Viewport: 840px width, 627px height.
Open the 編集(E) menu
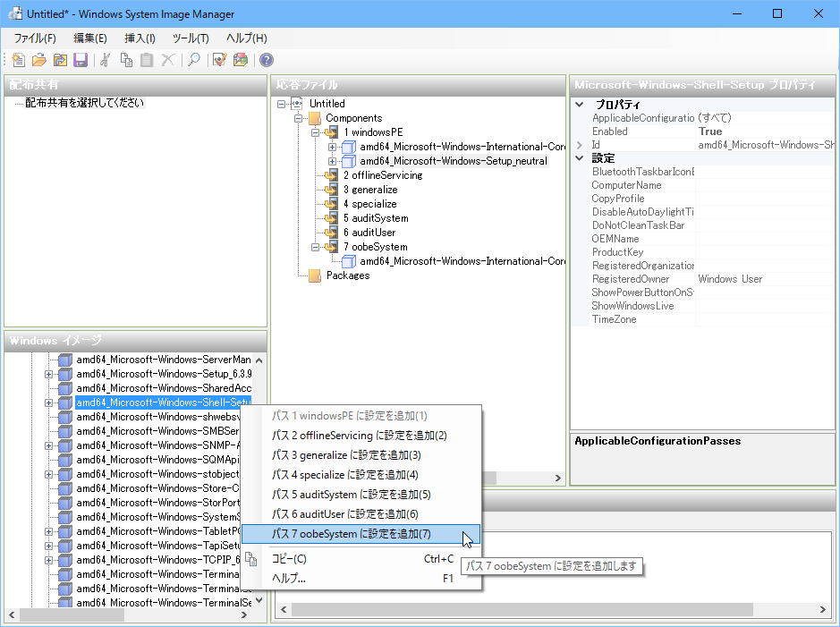pyautogui.click(x=90, y=38)
